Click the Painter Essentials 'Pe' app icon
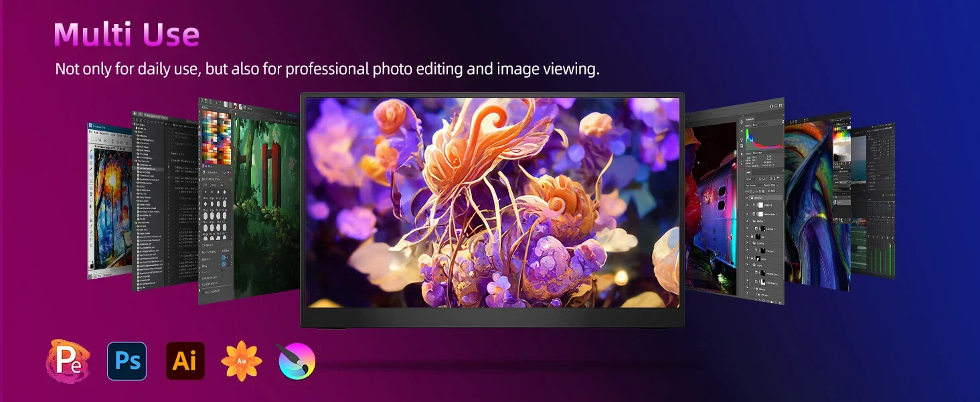Viewport: 980px width, 402px height. coord(68,361)
